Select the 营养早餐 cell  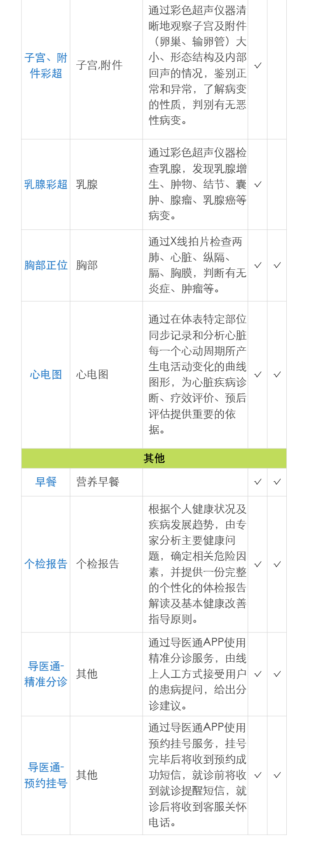pyautogui.click(x=98, y=482)
